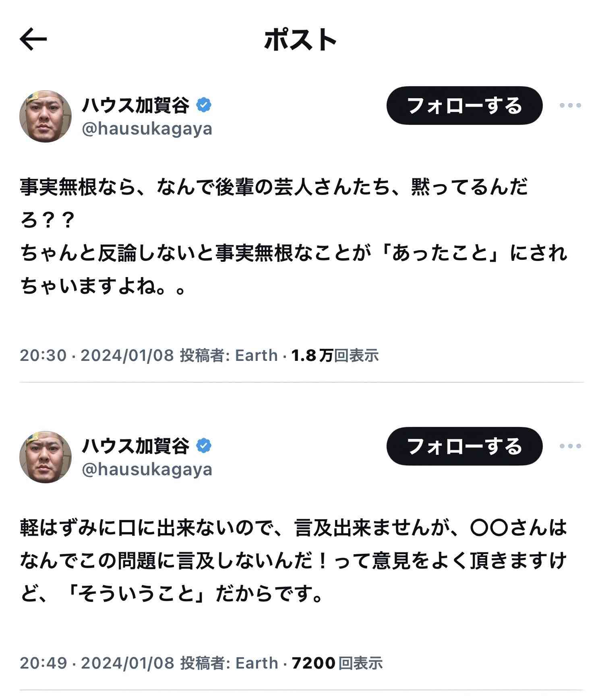Follow ハウス加賀谷 from second post

464,446
